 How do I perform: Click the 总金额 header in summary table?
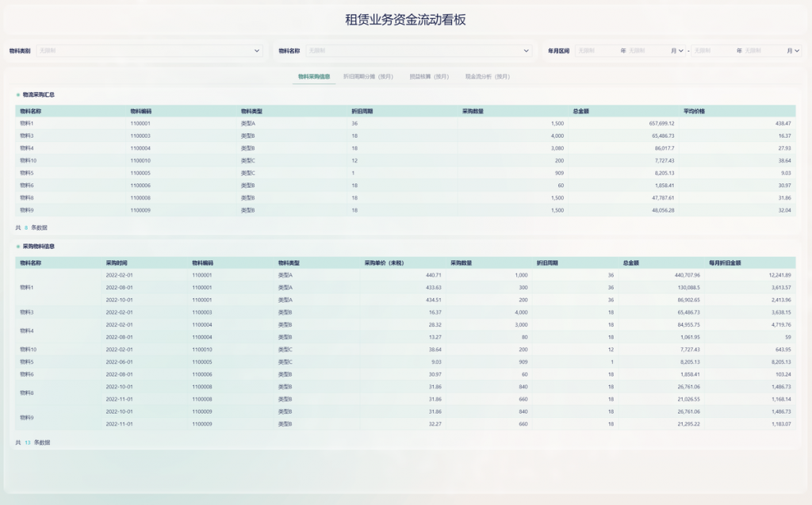click(x=580, y=111)
